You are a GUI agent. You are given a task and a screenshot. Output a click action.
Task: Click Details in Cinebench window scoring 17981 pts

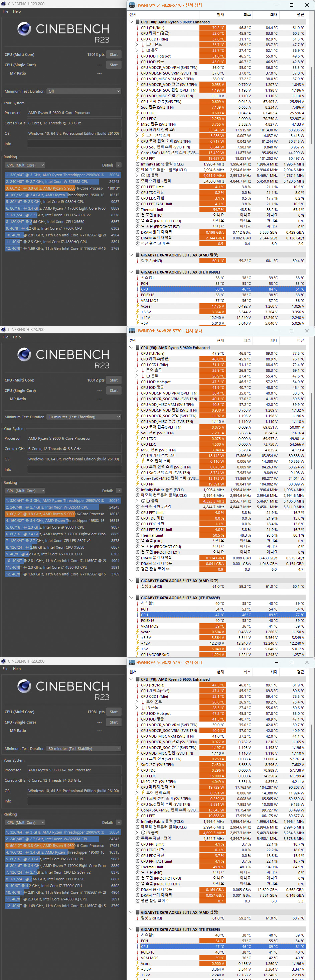click(108, 823)
